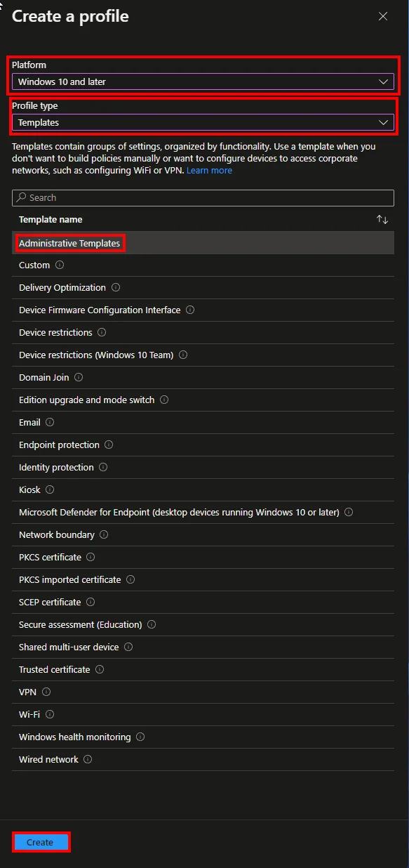Select Microsoft Defender for Endpoint template

point(203,513)
